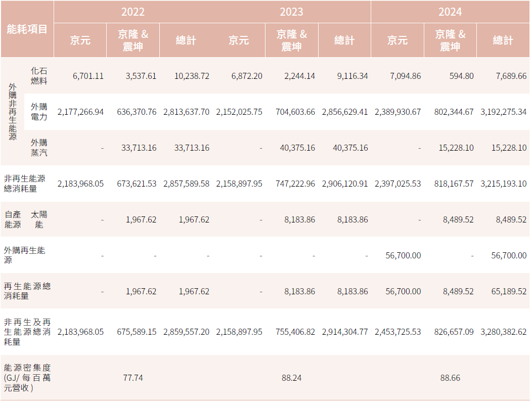The height and width of the screenshot is (402, 532).
Task: Select the 2023 year header cell
Action: click(x=291, y=12)
